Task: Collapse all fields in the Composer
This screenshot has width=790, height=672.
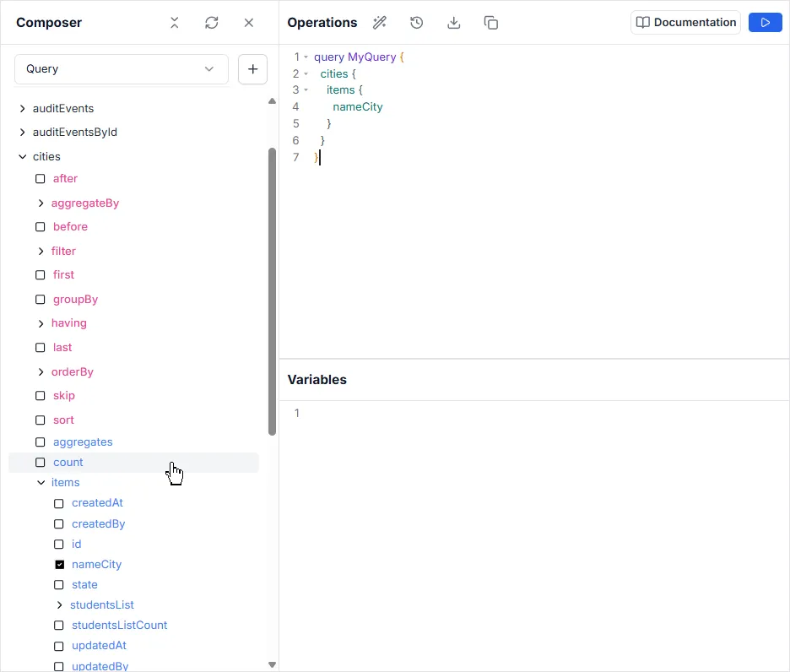Action: tap(175, 23)
